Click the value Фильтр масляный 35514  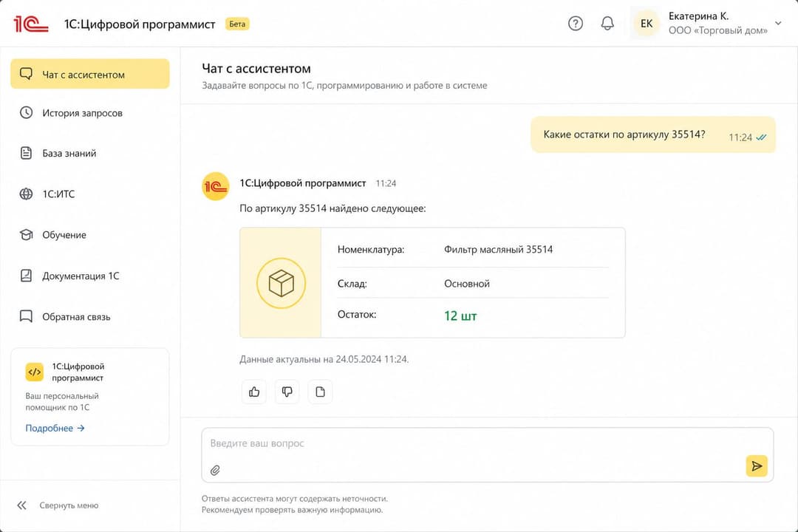point(498,250)
